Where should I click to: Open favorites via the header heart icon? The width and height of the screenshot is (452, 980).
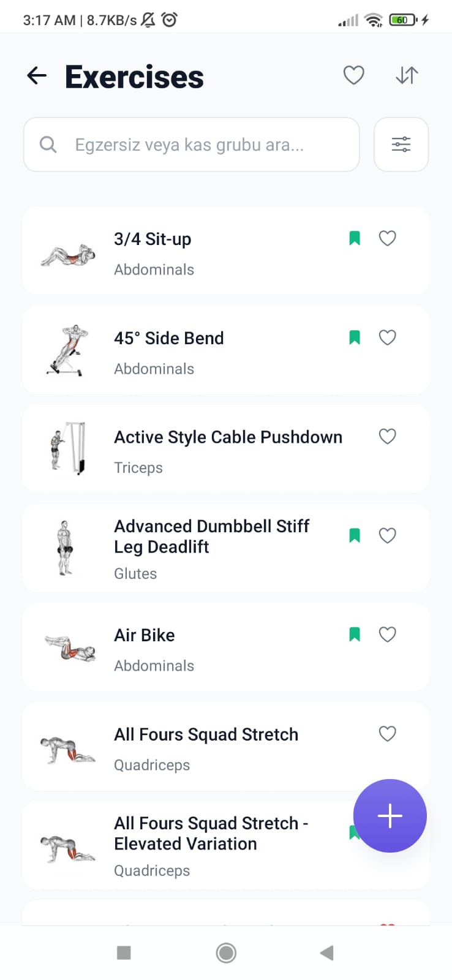coord(353,75)
